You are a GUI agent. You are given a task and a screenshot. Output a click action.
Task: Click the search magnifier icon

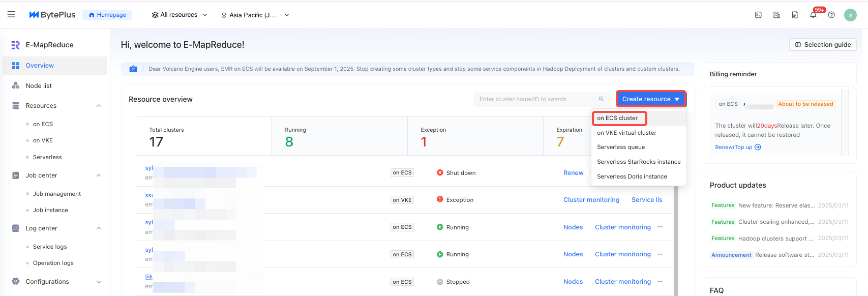(601, 99)
